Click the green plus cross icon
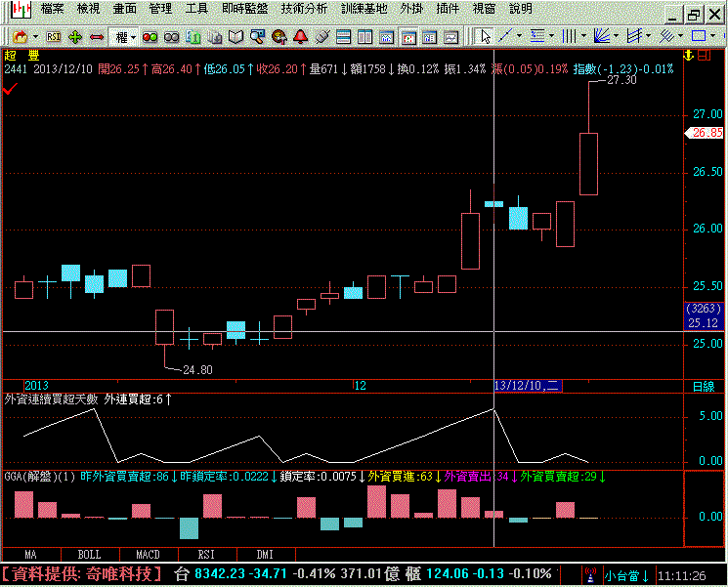 75,37
